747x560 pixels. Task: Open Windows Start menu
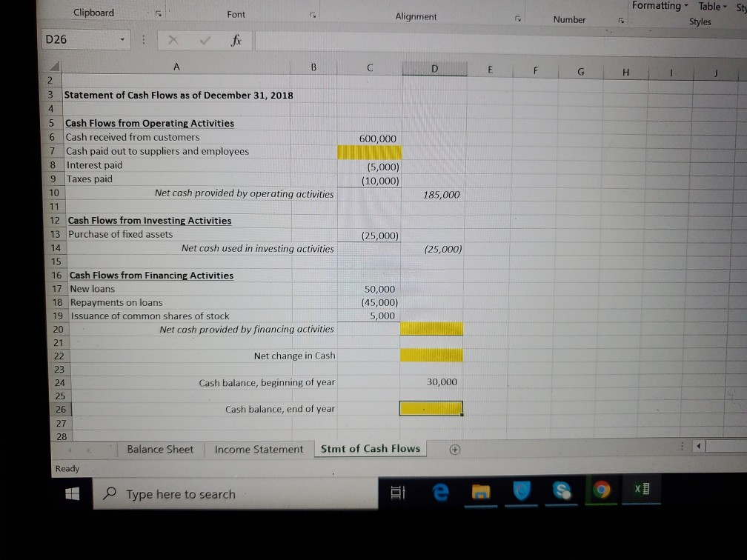(73, 493)
